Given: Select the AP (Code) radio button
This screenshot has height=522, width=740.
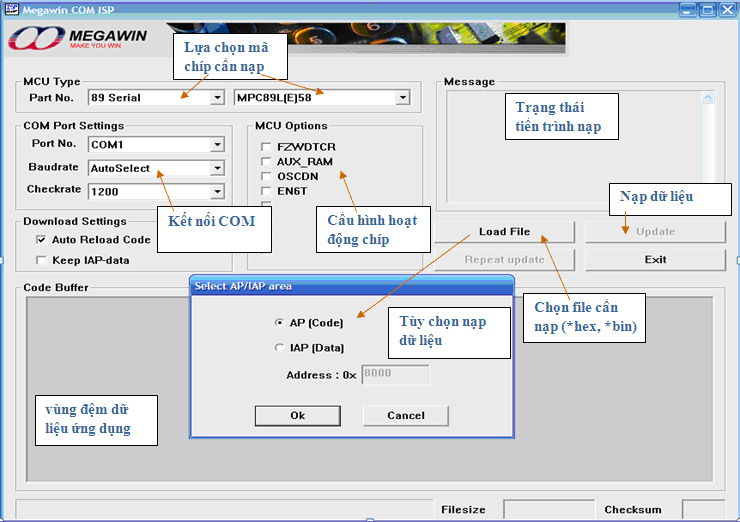Looking at the screenshot, I should (x=279, y=323).
